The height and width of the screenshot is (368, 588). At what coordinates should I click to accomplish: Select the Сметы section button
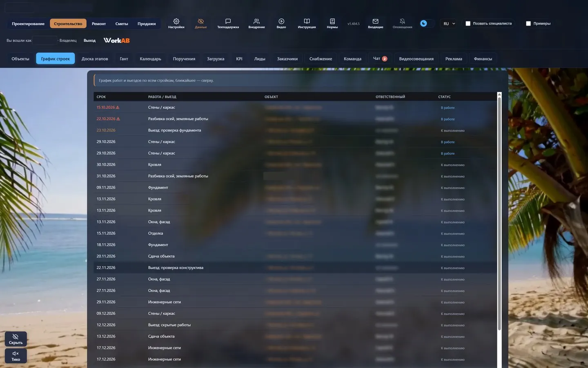coord(122,24)
